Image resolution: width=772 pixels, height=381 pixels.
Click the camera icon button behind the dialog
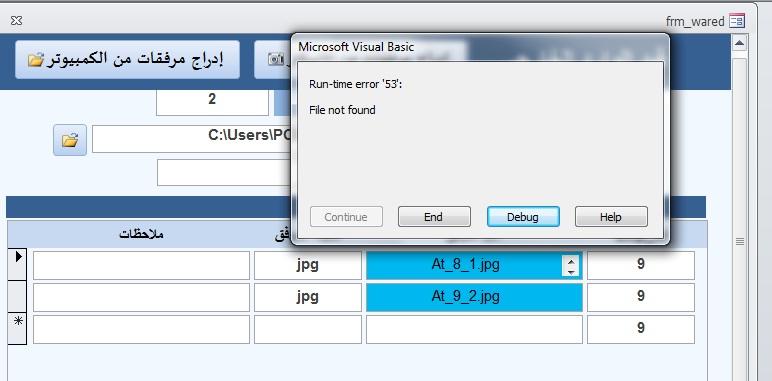275,60
